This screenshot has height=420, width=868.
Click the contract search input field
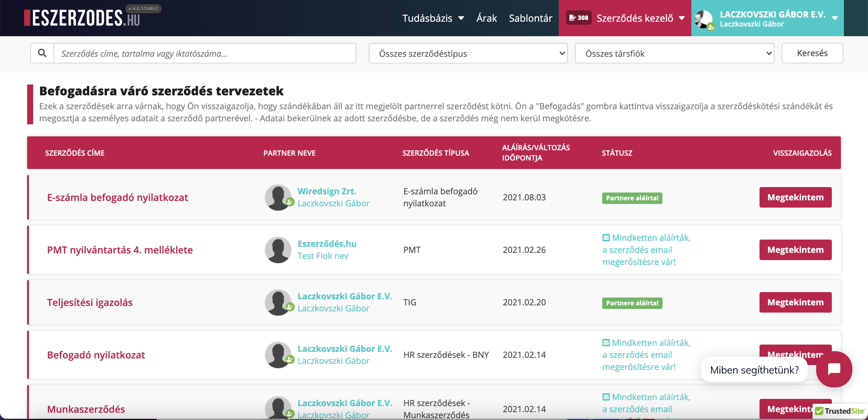205,53
